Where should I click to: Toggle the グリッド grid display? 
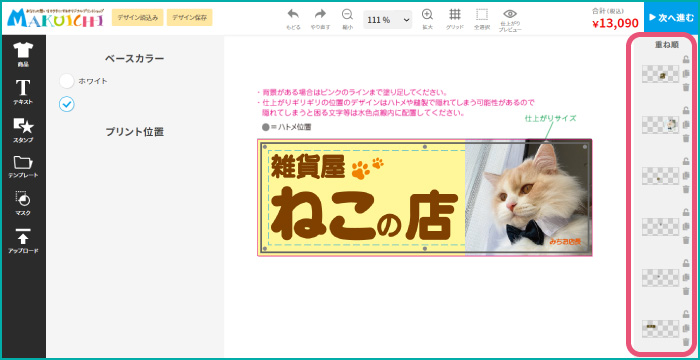(x=454, y=19)
